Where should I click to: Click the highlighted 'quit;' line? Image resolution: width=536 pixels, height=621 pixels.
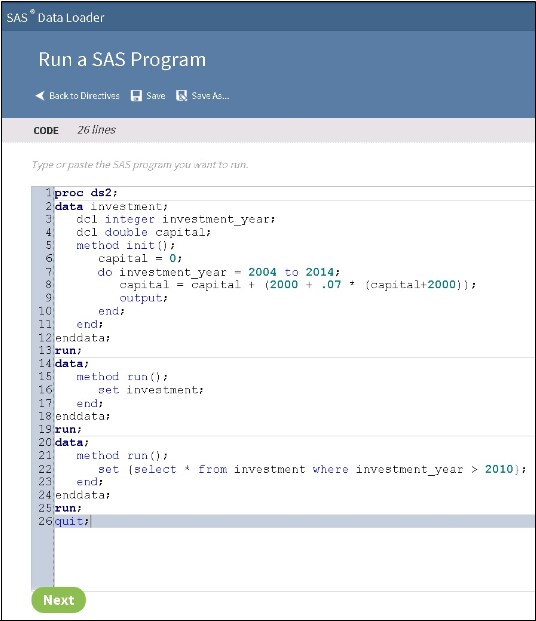click(x=72, y=521)
